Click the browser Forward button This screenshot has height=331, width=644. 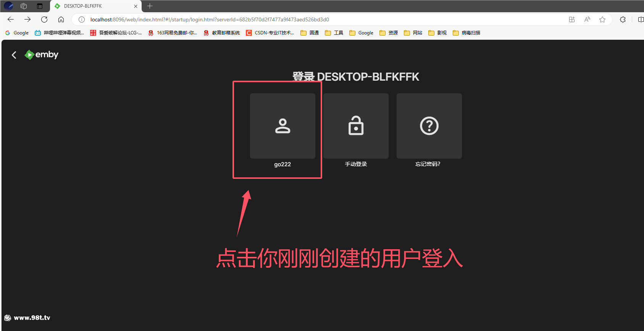point(27,19)
